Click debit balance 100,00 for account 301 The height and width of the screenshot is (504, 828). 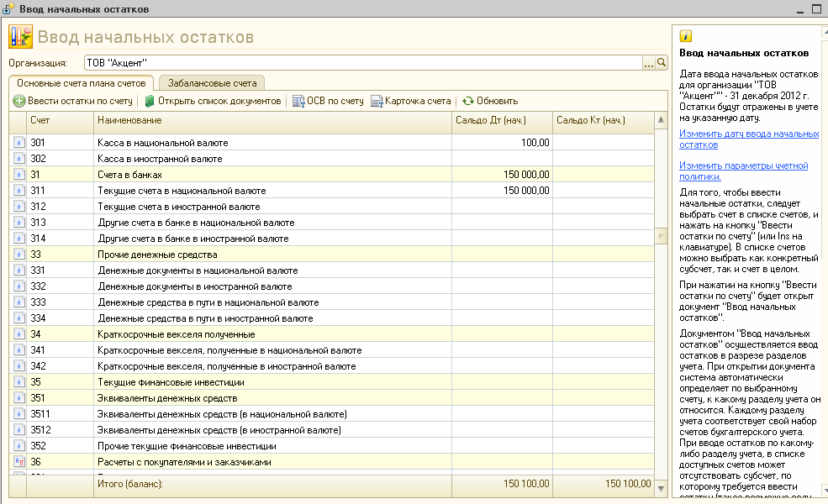[x=535, y=143]
